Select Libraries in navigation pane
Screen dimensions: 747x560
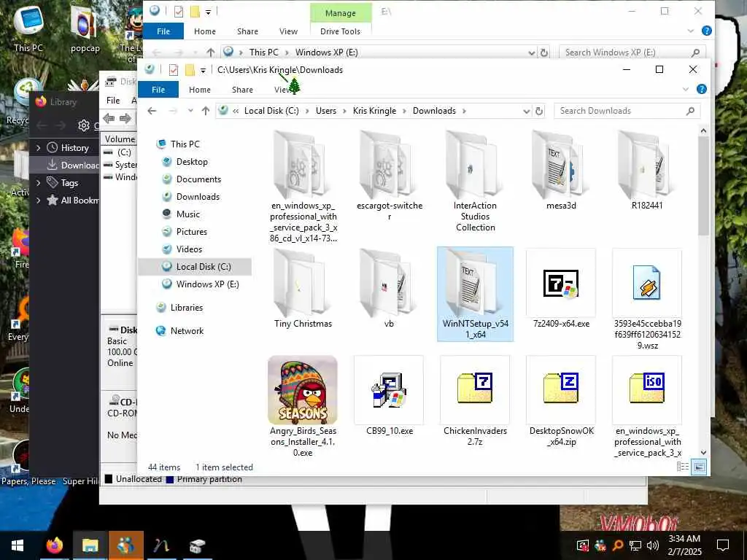[x=186, y=308]
